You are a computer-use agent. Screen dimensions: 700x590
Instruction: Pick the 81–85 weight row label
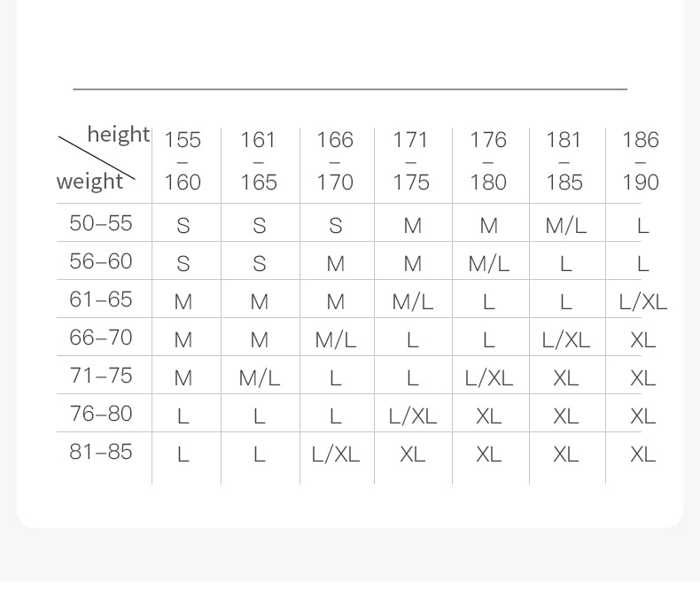(101, 452)
